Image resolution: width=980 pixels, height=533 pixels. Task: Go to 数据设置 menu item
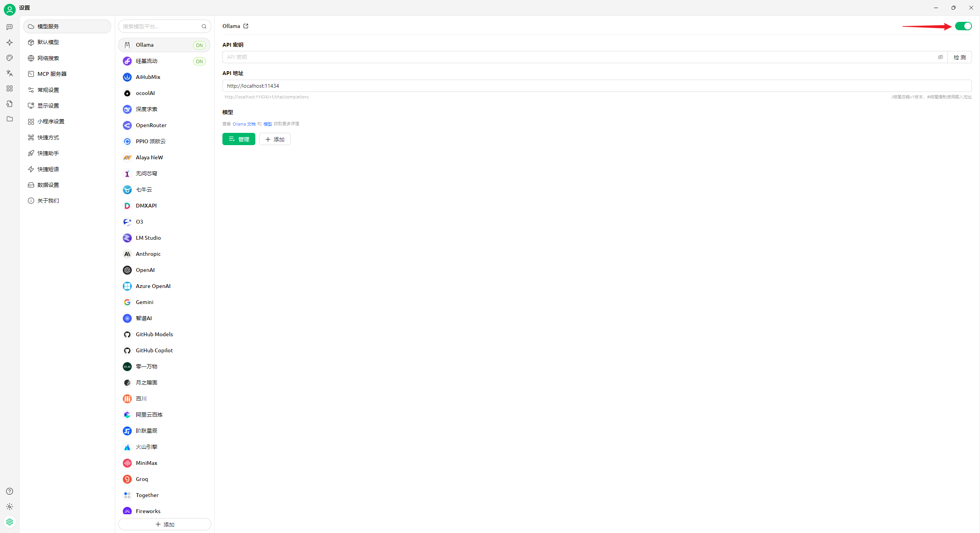coord(48,185)
